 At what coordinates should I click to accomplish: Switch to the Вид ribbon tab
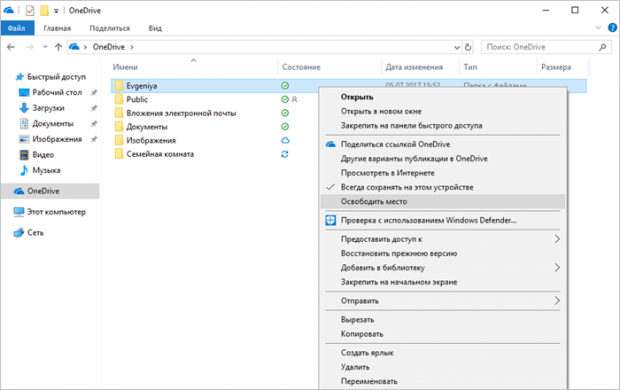tap(155, 28)
